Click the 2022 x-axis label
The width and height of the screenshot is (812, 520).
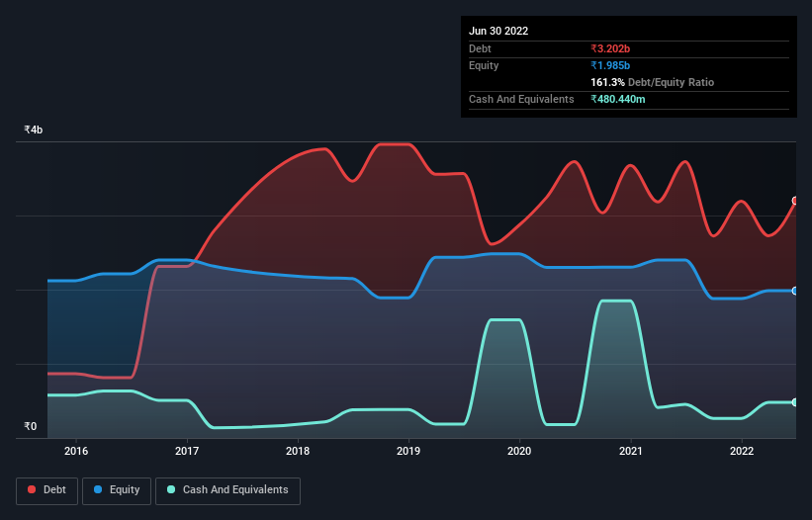(x=742, y=451)
